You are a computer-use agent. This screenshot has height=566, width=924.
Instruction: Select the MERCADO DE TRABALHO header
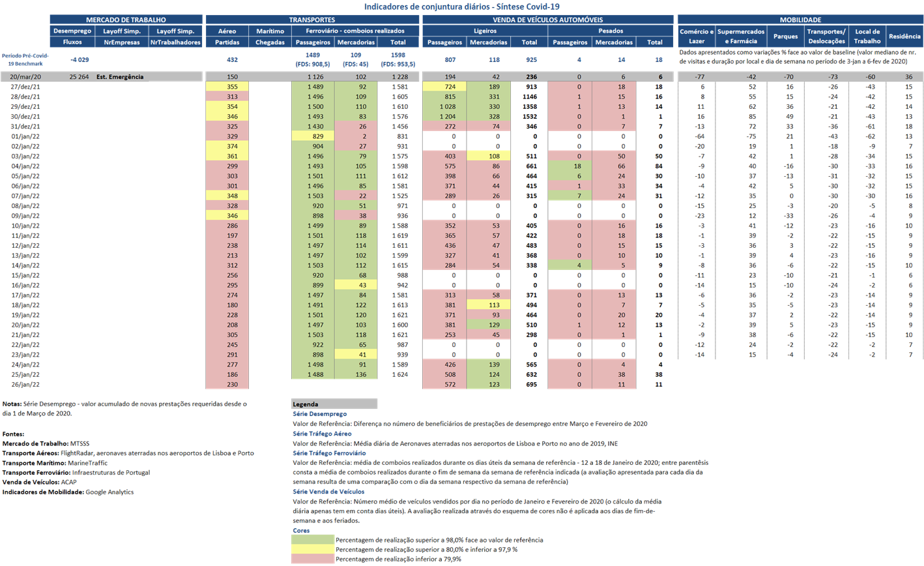126,20
